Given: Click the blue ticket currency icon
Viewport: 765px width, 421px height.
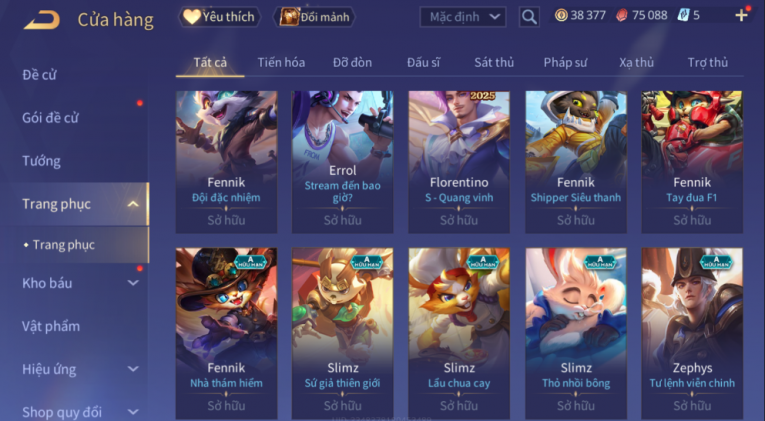Looking at the screenshot, I should click(683, 16).
